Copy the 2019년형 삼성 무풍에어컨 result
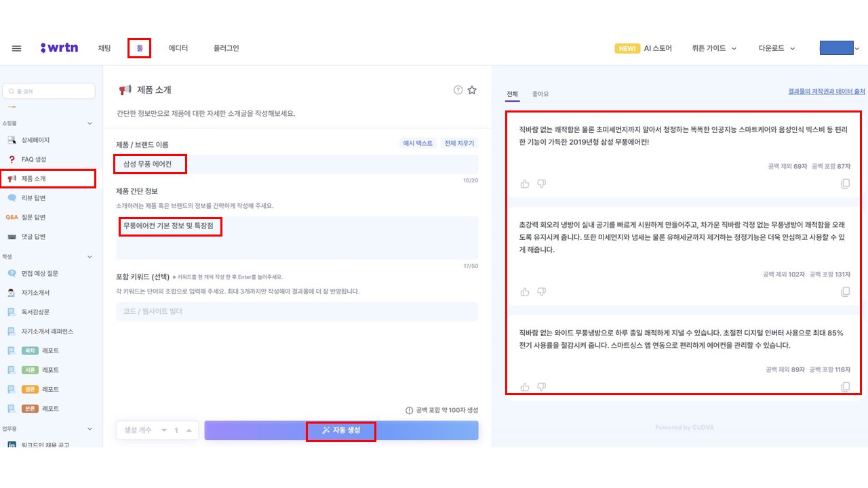The height and width of the screenshot is (488, 868). click(x=845, y=184)
